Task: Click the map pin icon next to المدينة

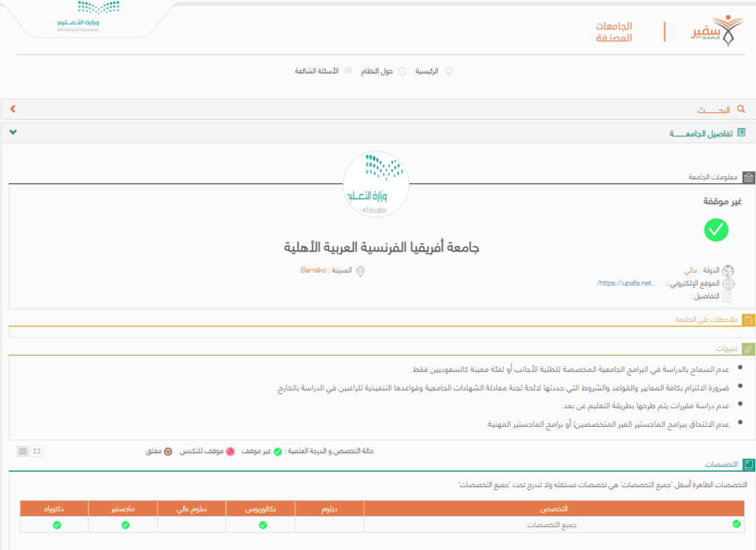Action: (x=360, y=272)
